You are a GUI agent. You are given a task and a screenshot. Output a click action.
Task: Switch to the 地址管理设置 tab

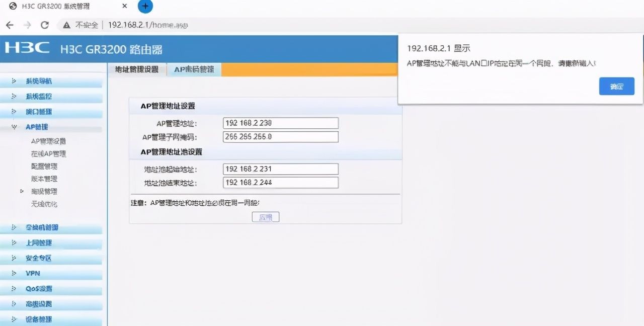click(x=137, y=69)
